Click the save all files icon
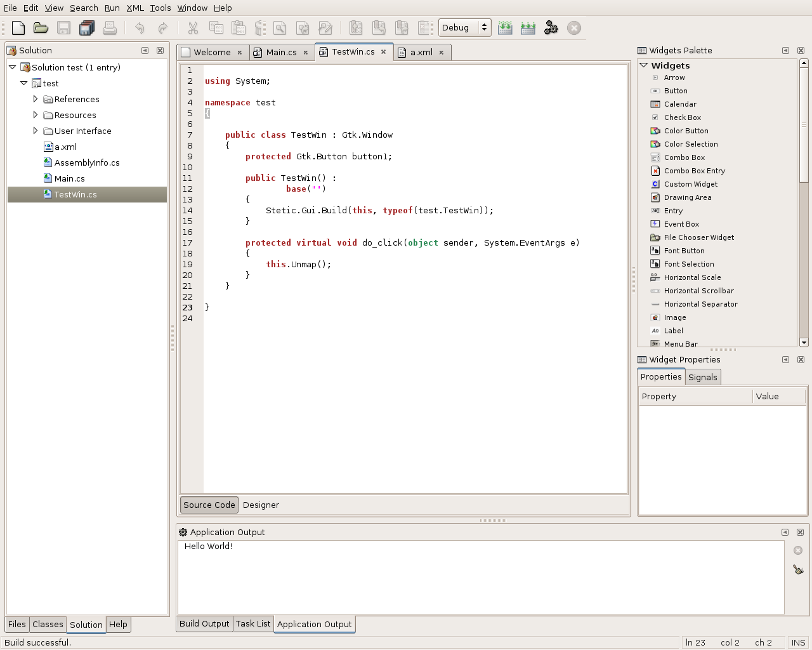Screen dimensions: 812x650 [87, 28]
